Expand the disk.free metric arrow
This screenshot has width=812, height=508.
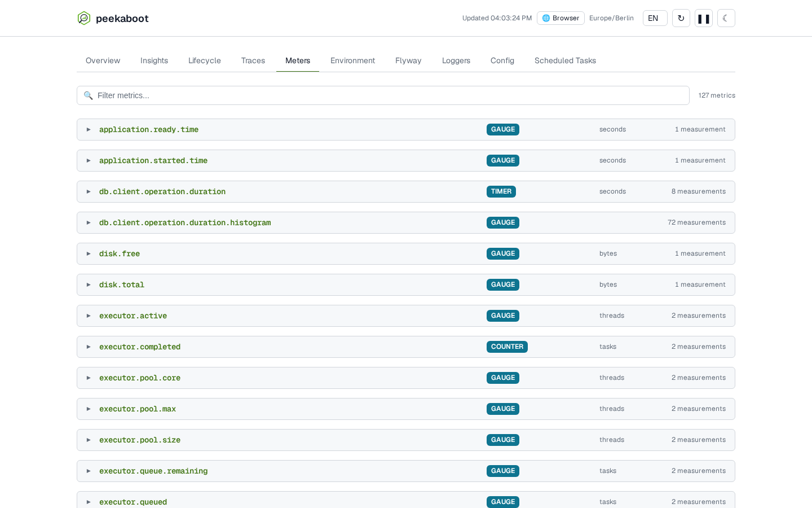point(89,253)
